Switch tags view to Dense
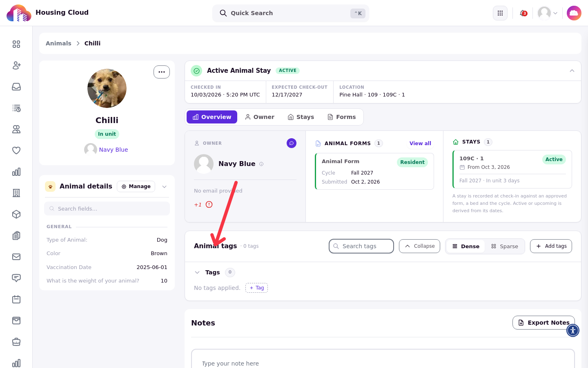588x368 pixels. click(466, 247)
